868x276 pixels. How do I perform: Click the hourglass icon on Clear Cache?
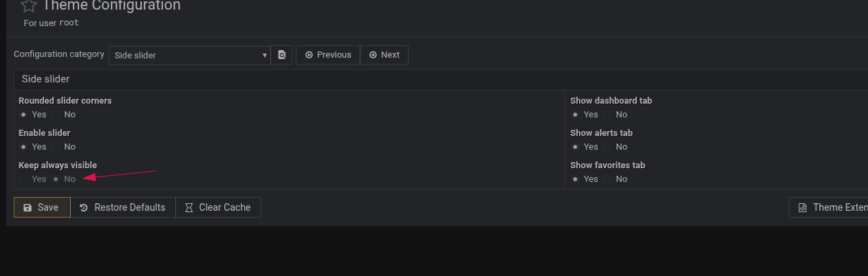(189, 207)
